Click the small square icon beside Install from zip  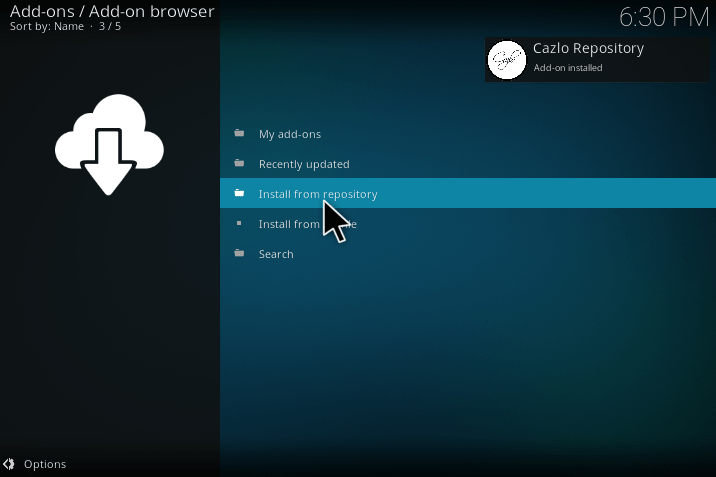point(239,223)
